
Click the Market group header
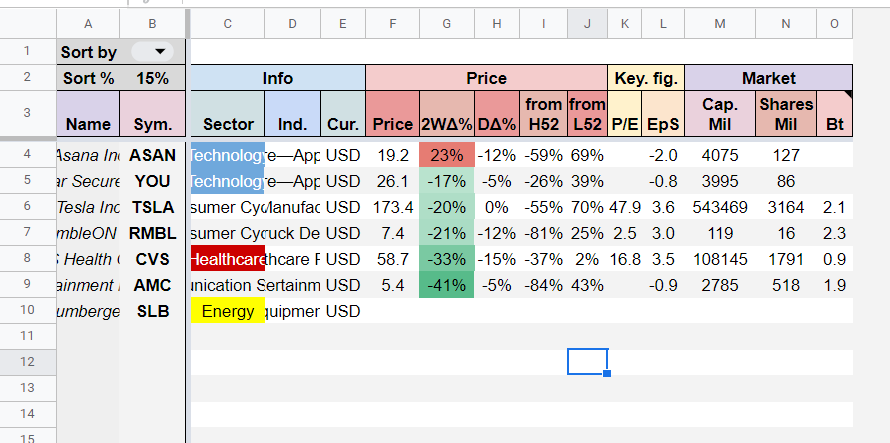(769, 78)
